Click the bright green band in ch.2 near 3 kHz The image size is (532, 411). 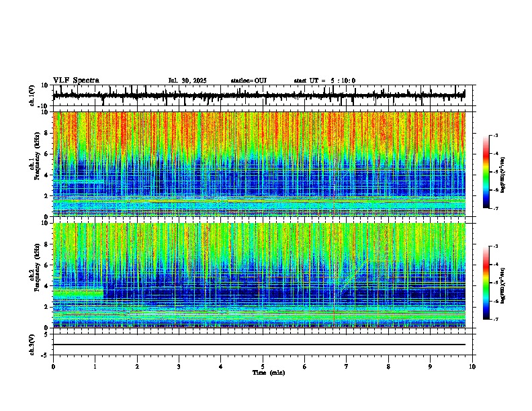[79, 293]
